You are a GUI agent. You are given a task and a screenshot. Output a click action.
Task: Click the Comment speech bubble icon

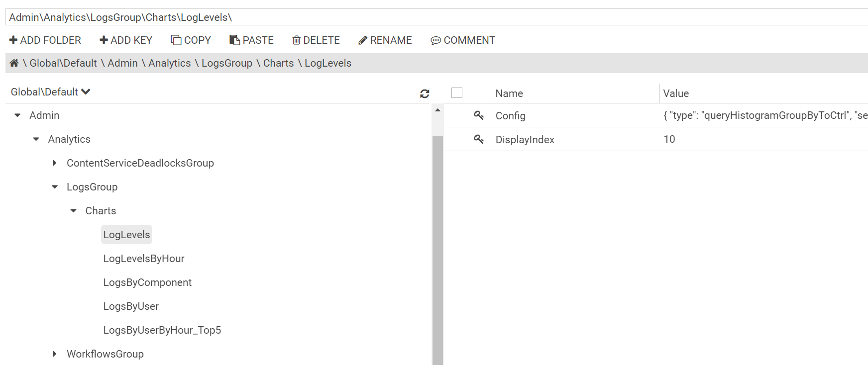(x=435, y=40)
